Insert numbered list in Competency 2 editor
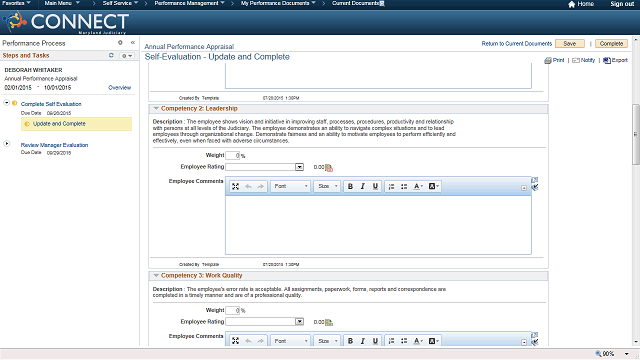This screenshot has height=360, width=640. tap(391, 187)
